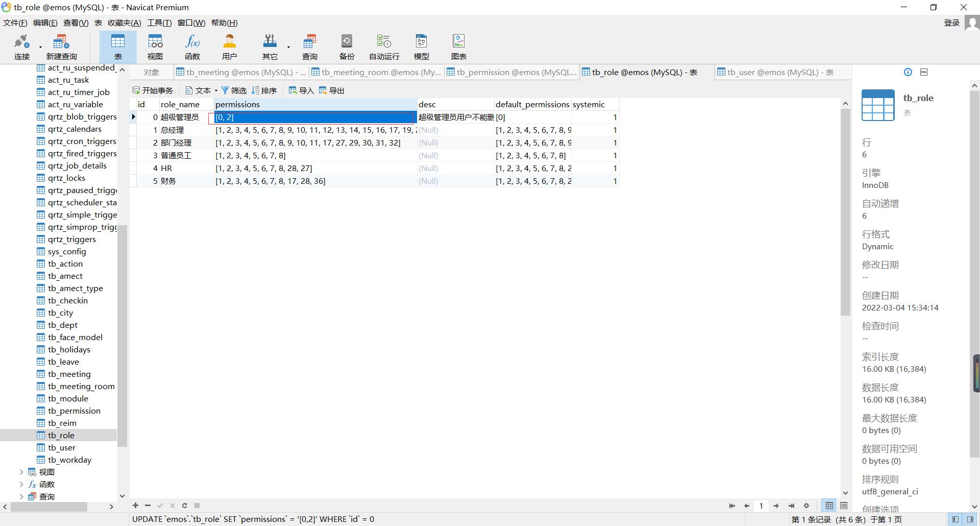Image resolution: width=980 pixels, height=526 pixels.
Task: Switch to the Objects (对象) tab
Action: tap(152, 72)
